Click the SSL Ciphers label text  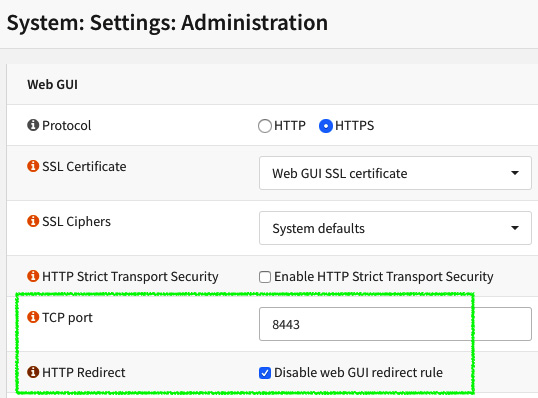pos(76,222)
